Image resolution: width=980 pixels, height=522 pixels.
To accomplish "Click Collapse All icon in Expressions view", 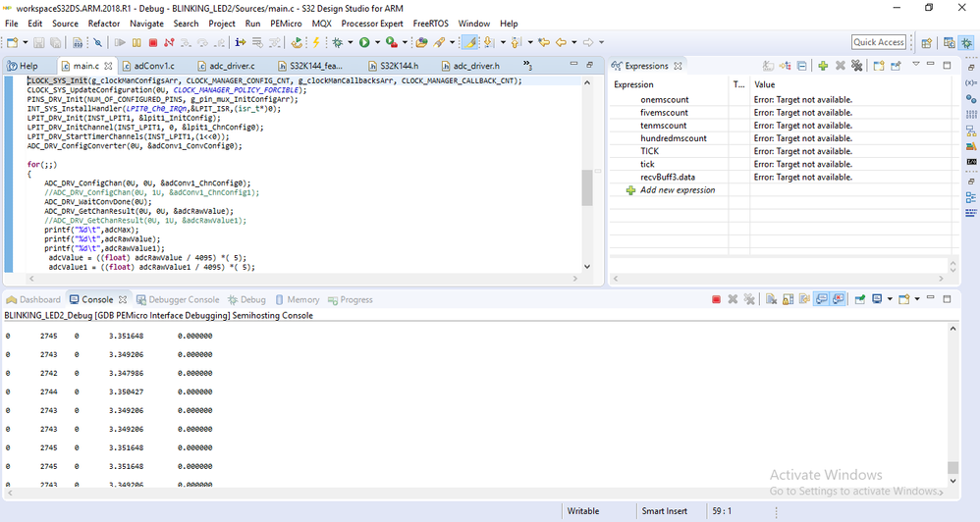I will (802, 66).
